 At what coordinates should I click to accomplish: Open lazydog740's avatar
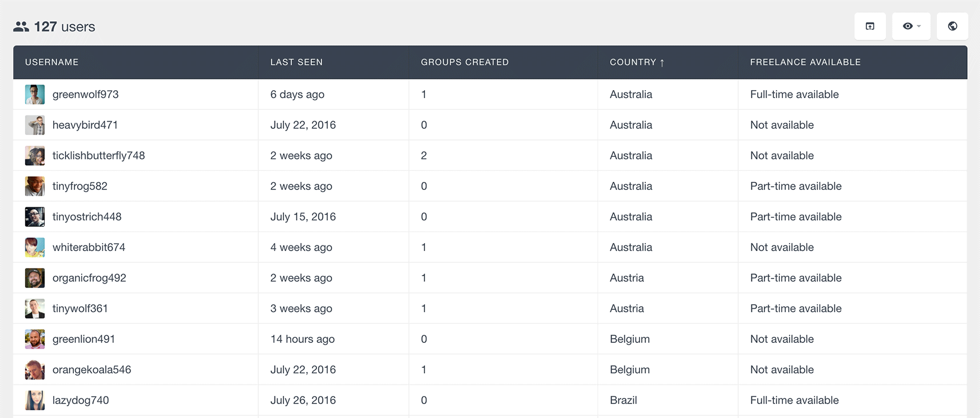pyautogui.click(x=35, y=400)
